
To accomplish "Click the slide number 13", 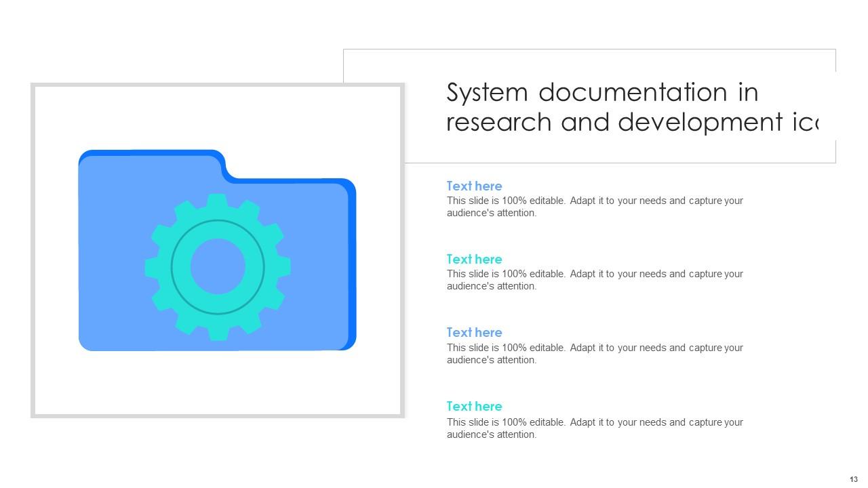I will pos(853,479).
